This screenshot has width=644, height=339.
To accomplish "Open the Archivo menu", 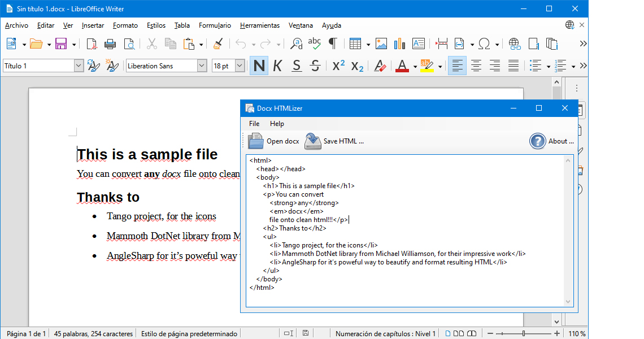I will click(16, 25).
